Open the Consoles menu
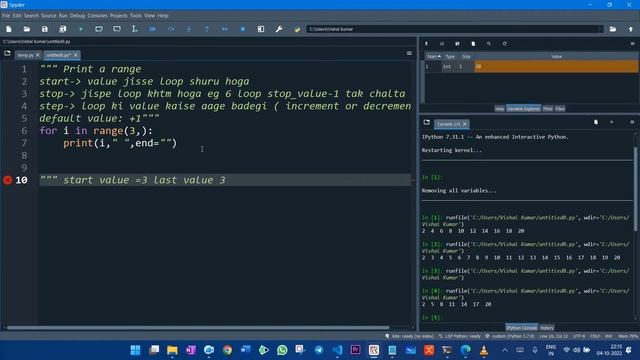Image resolution: width=640 pixels, height=360 pixels. point(97,16)
